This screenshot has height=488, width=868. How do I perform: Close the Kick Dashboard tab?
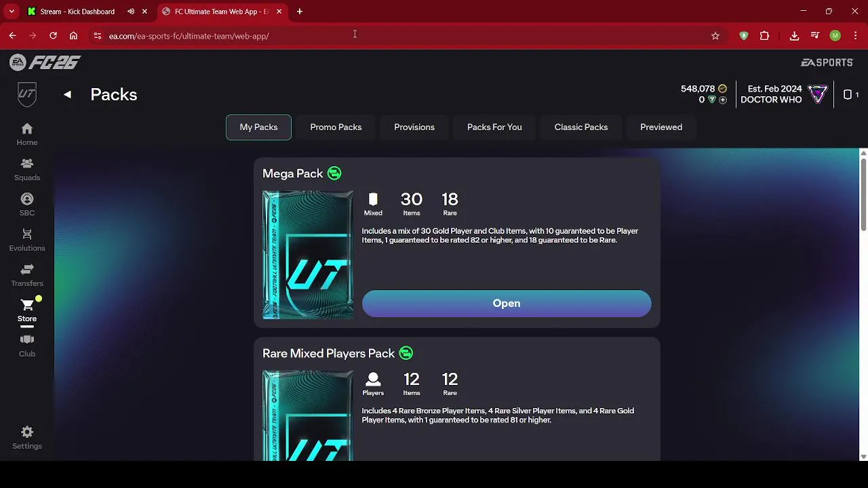tap(144, 12)
